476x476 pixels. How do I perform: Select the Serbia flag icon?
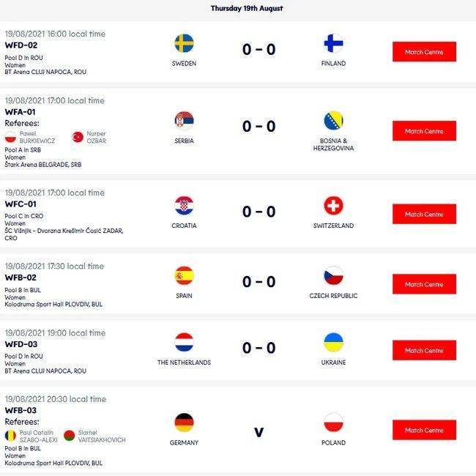click(x=184, y=121)
